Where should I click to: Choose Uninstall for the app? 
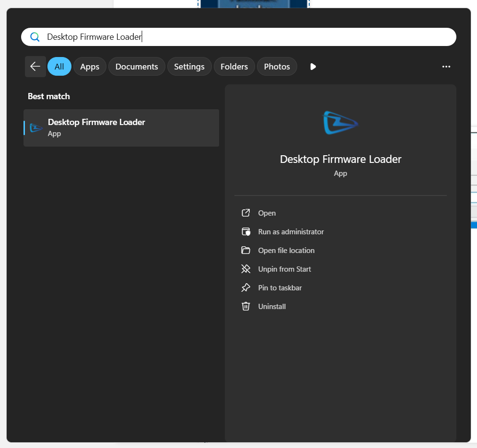tap(272, 307)
